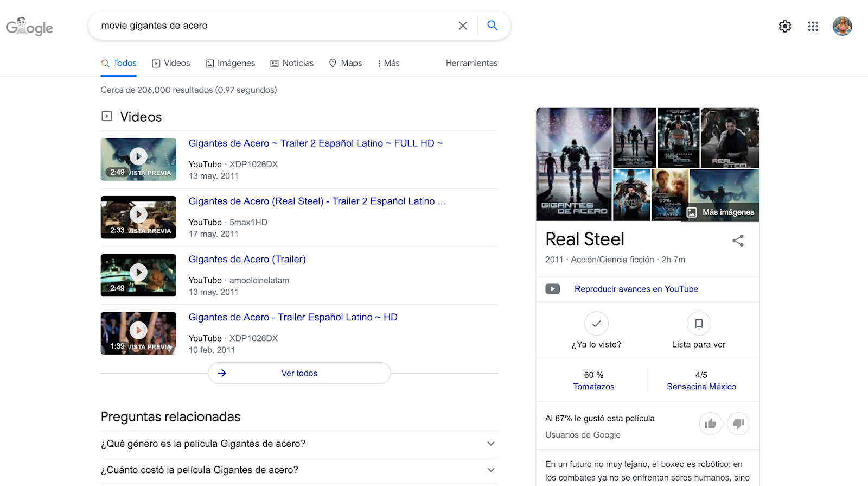Play the Trailer Español Latino HD thumbnail
This screenshot has height=486, width=868.
click(138, 333)
